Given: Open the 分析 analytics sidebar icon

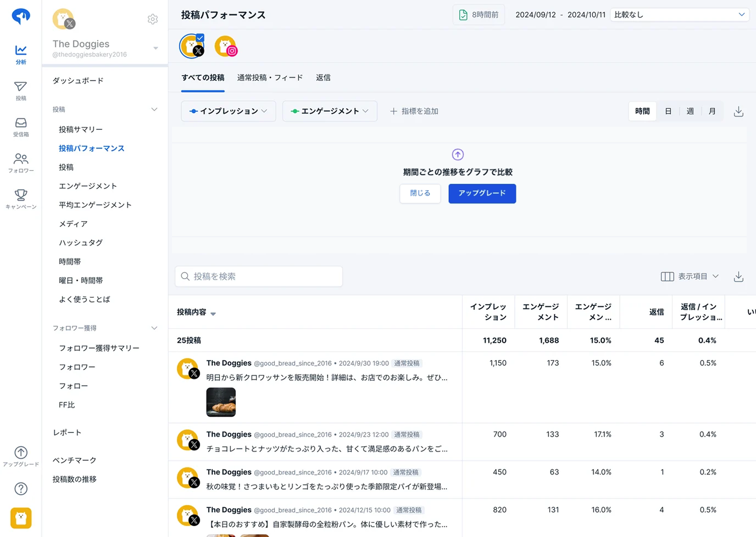Looking at the screenshot, I should pyautogui.click(x=21, y=55).
